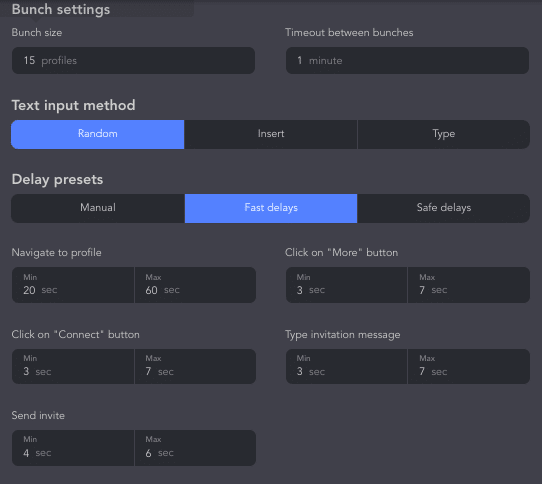Screen dimensions: 542x484
Task: Choose the Safe delays preset
Action: pyautogui.click(x=443, y=208)
